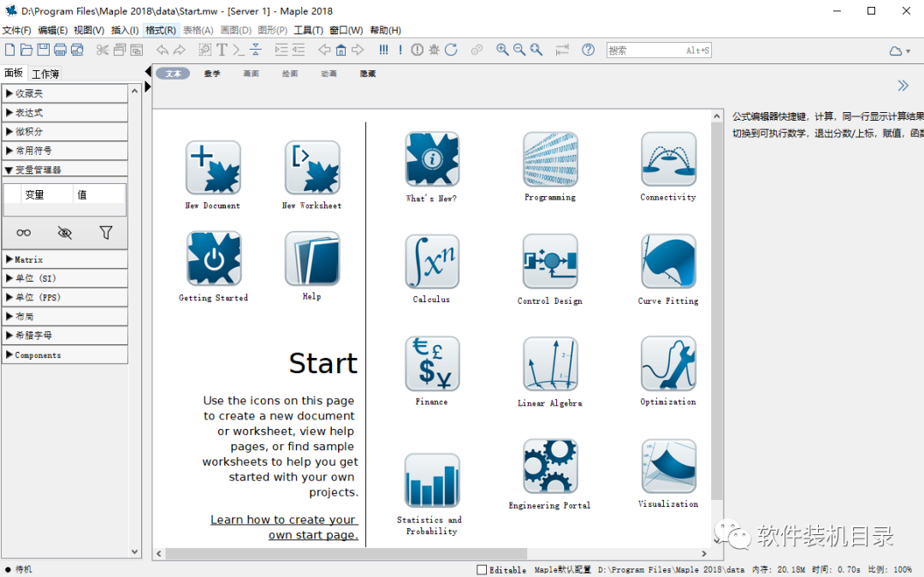Go forward with the right arrow icon
Viewport: 924px width, 577px height.
pos(358,51)
